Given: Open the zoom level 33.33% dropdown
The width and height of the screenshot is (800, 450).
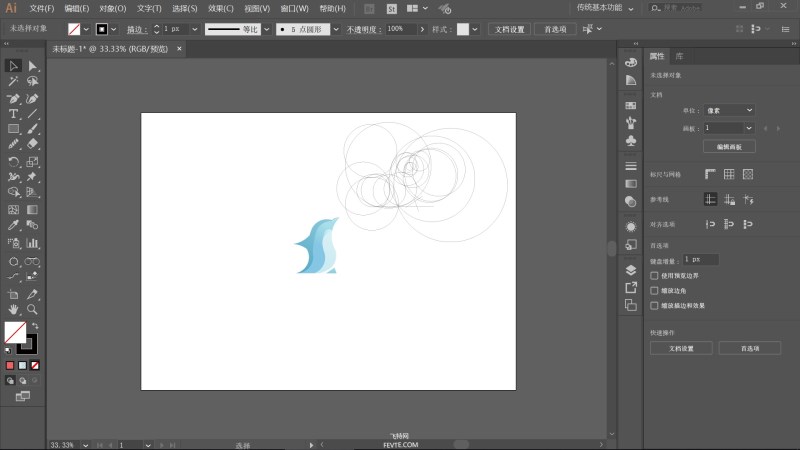Looking at the screenshot, I should click(85, 445).
